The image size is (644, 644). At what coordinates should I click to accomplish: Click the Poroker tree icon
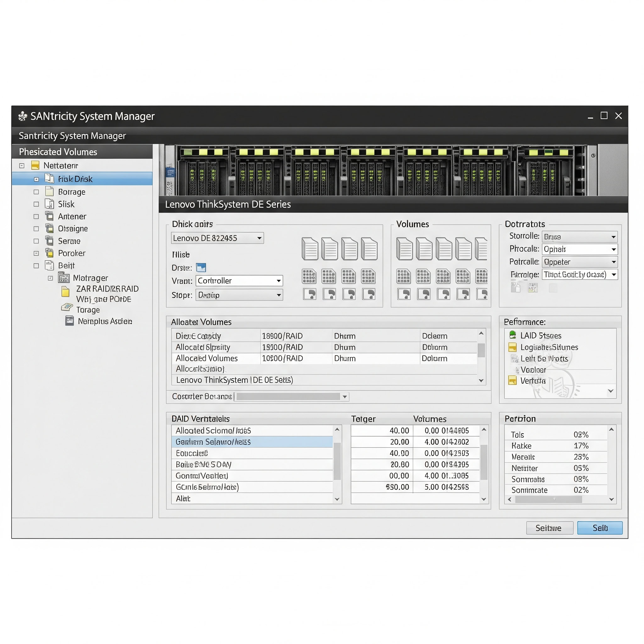[x=49, y=253]
